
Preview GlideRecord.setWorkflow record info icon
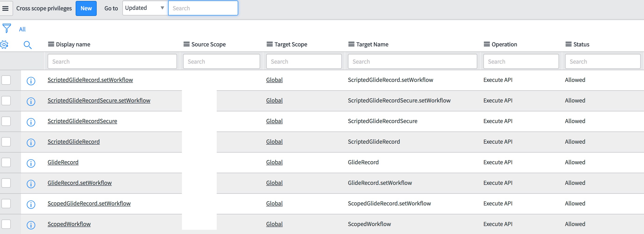pos(31,184)
